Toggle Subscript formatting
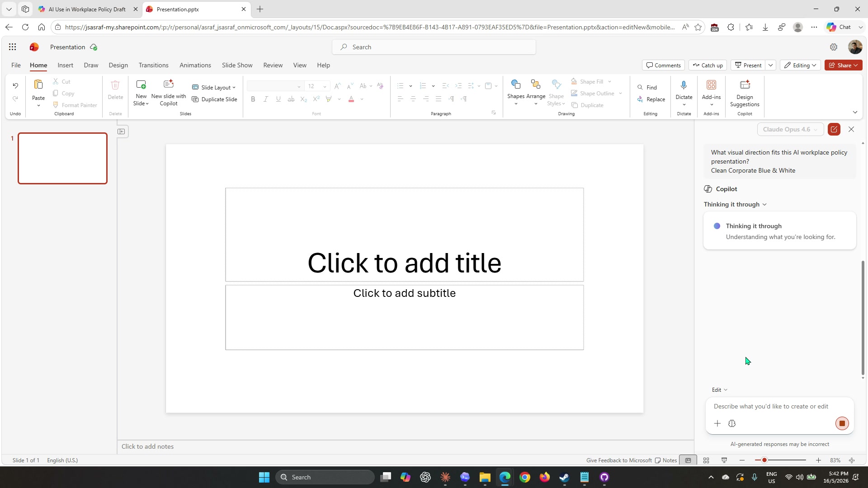 [x=304, y=99]
